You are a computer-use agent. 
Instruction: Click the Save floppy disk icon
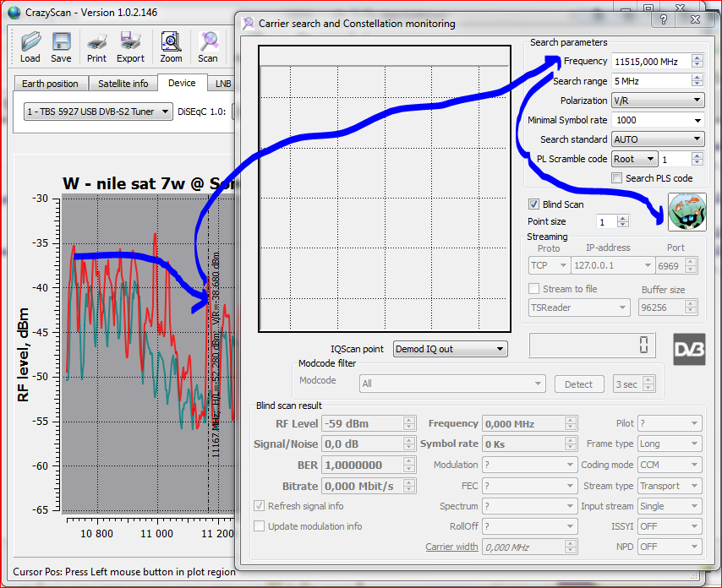pos(61,41)
